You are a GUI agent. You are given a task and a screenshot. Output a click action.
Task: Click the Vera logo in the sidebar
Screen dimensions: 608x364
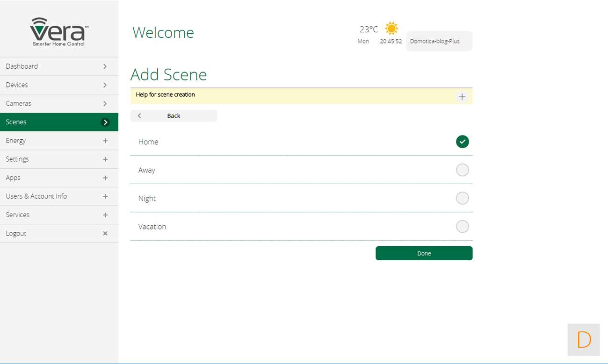pos(59,31)
